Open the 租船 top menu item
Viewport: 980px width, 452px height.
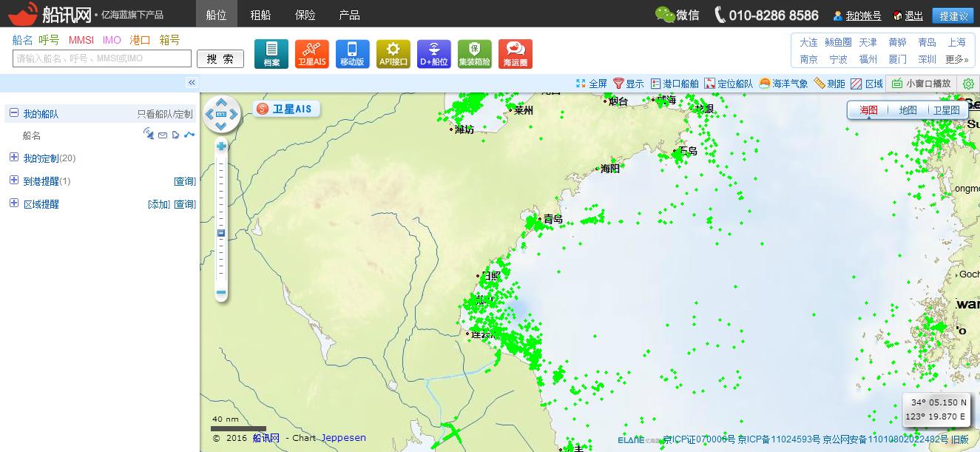click(x=260, y=15)
